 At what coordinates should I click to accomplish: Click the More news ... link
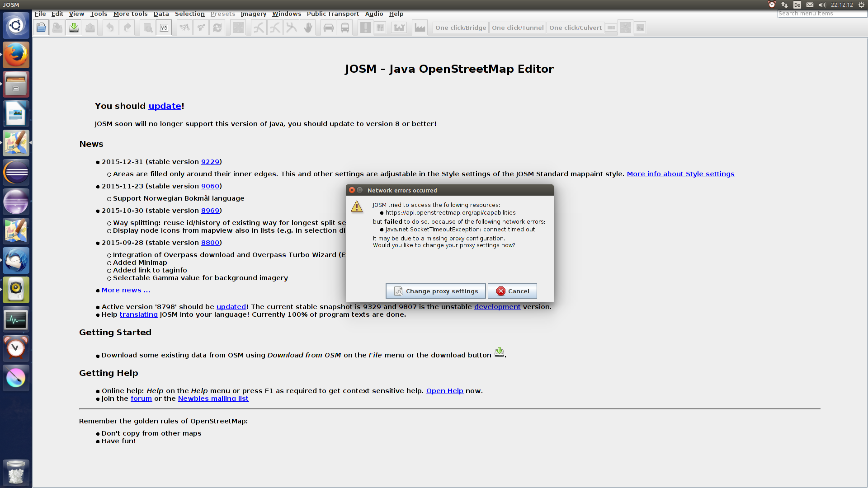click(x=126, y=290)
